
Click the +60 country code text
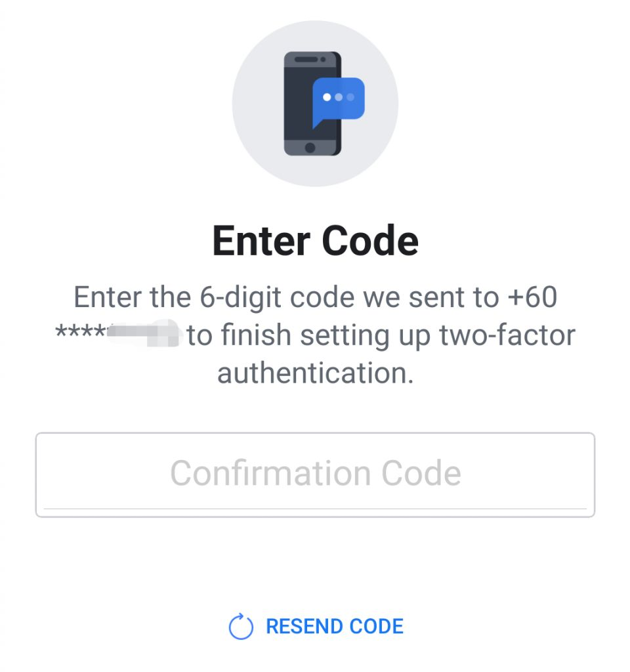coord(532,297)
